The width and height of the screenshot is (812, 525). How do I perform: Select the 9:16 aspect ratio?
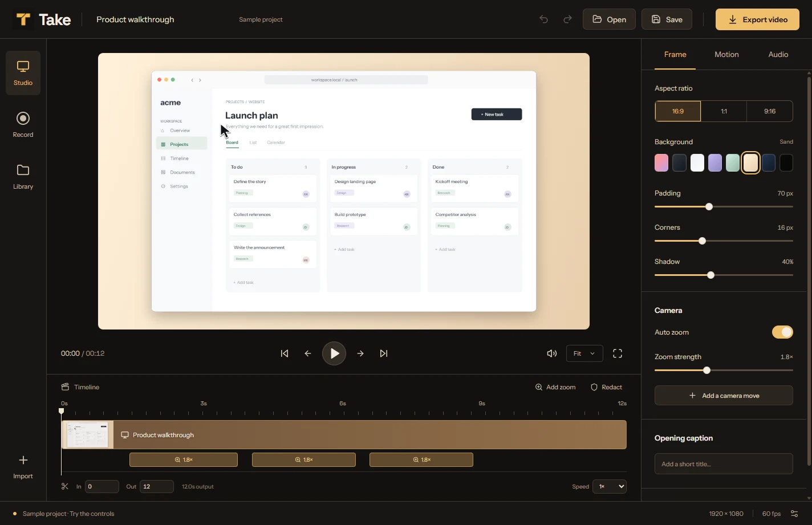pos(770,111)
